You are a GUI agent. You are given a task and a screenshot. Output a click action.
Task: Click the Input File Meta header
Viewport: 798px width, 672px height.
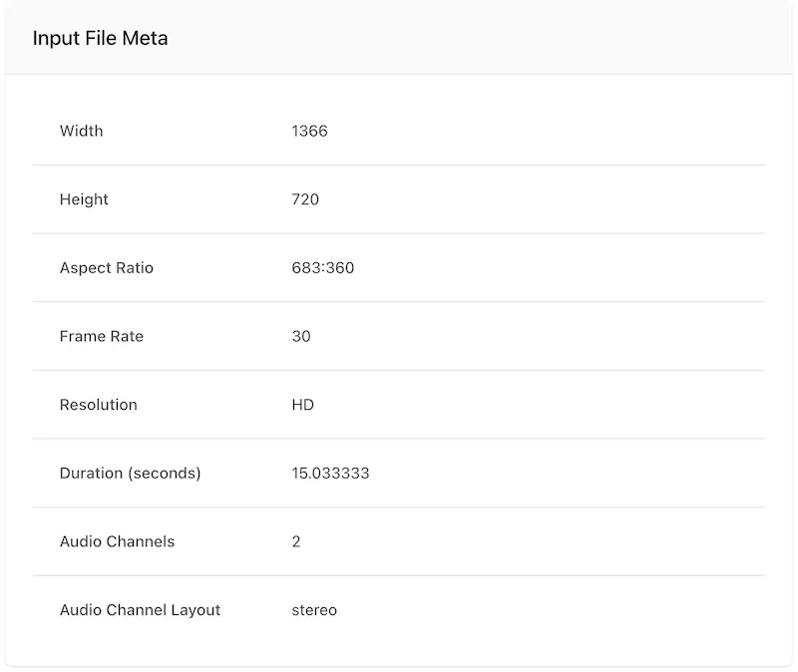coord(100,38)
